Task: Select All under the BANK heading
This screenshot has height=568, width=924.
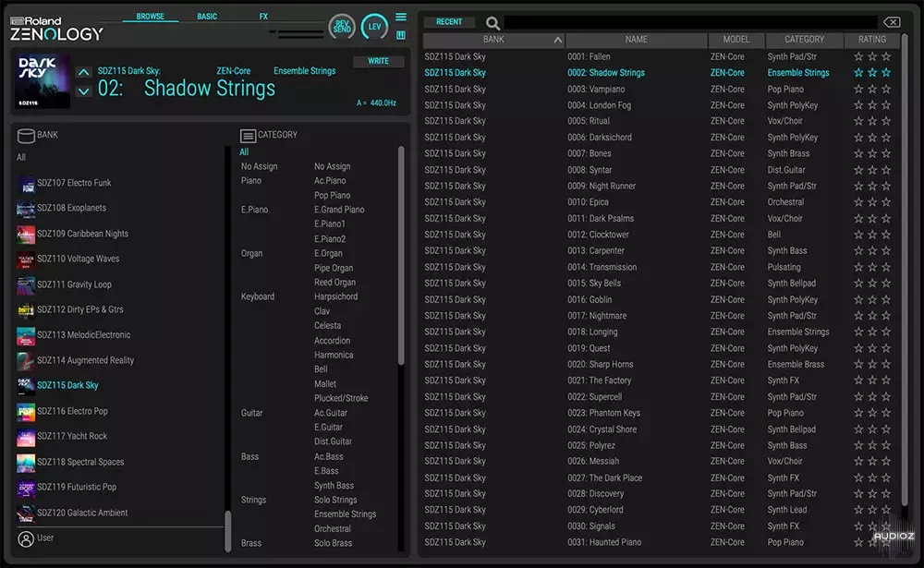Action: click(21, 157)
